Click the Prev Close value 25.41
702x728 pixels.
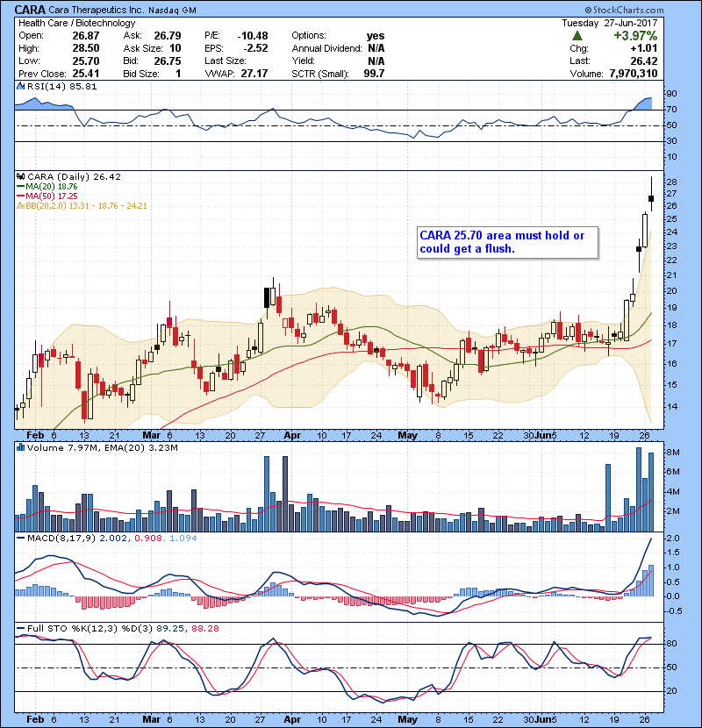(86, 74)
